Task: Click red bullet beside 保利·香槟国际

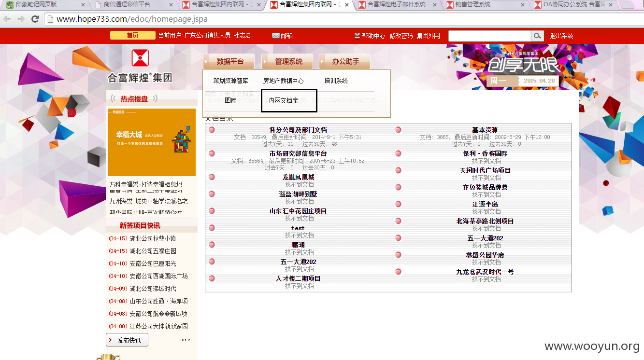Action: click(x=398, y=153)
